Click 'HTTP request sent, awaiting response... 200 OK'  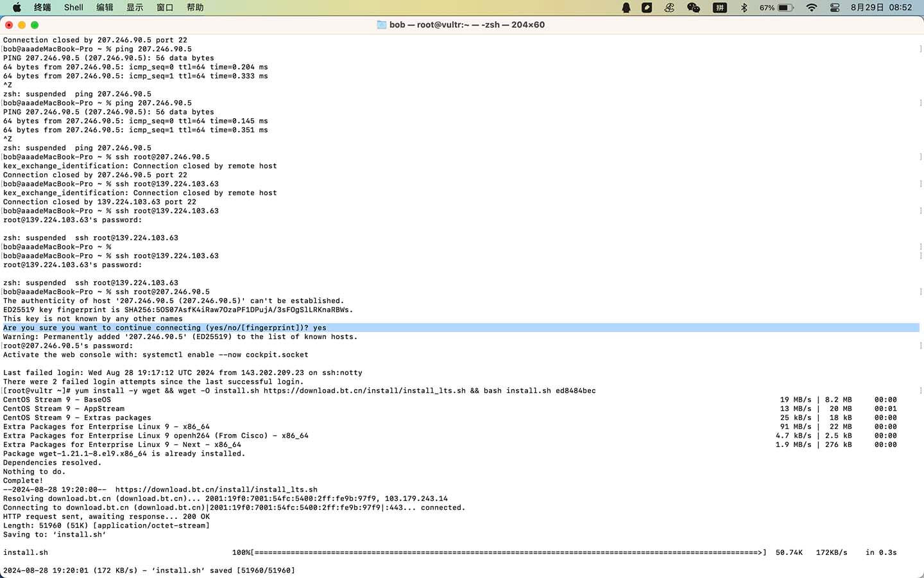tap(107, 516)
